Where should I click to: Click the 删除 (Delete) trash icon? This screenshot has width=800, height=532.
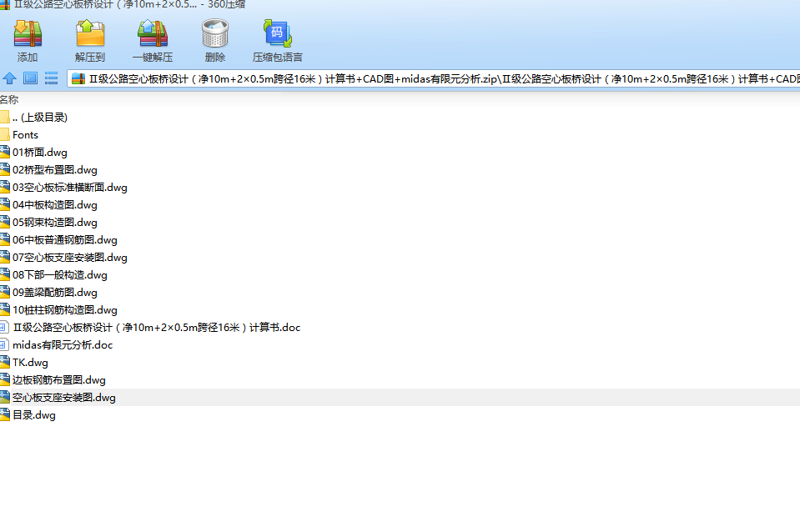click(214, 33)
